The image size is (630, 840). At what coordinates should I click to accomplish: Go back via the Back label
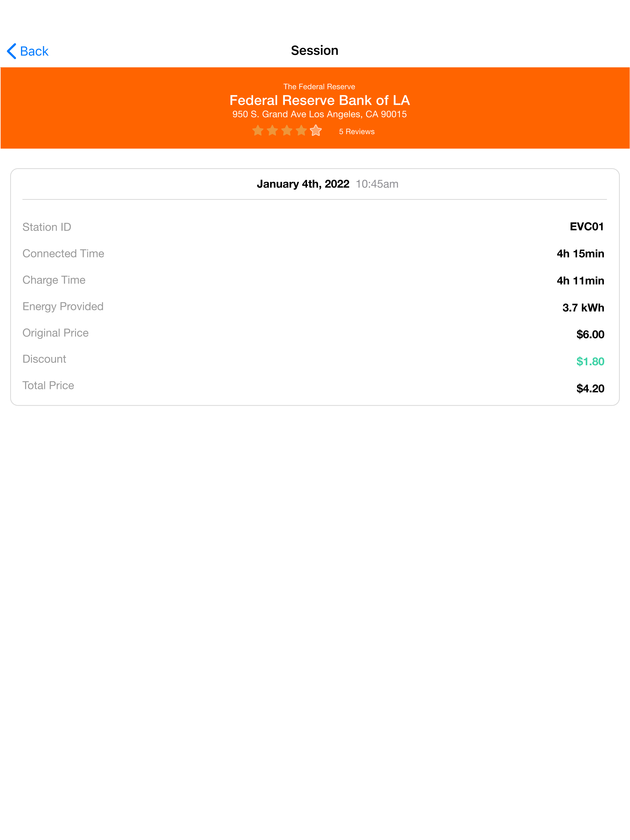coord(34,51)
